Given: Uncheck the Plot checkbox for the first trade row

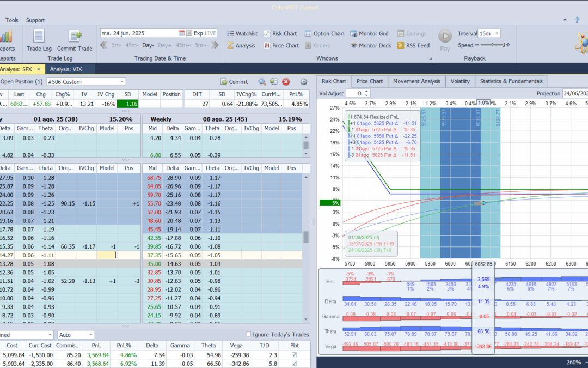Looking at the screenshot, I should (x=294, y=355).
